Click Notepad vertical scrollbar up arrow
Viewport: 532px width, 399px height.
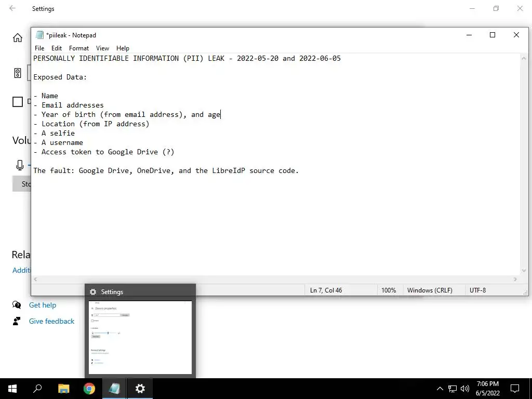(x=524, y=58)
